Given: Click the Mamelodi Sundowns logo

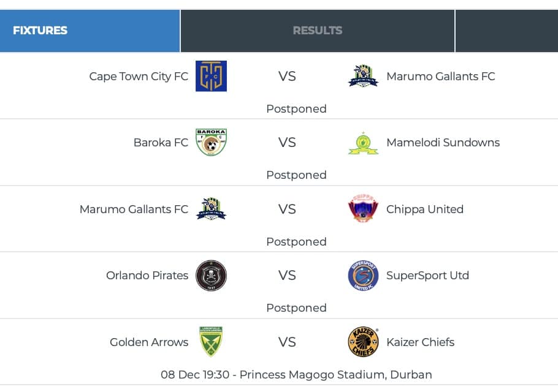Looking at the screenshot, I should tap(363, 143).
